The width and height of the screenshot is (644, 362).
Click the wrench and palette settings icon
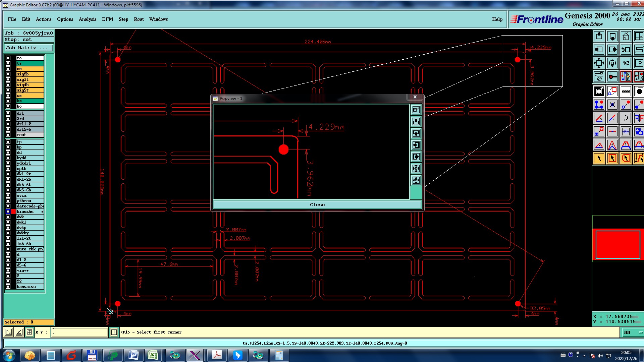tap(599, 76)
